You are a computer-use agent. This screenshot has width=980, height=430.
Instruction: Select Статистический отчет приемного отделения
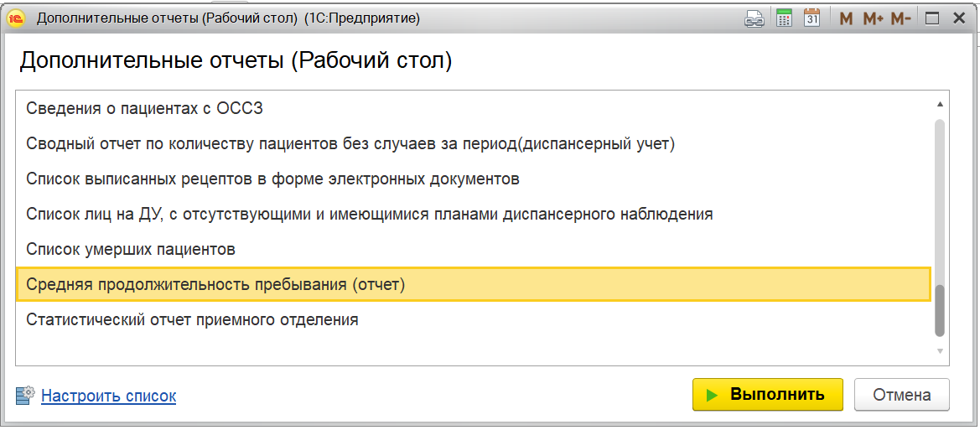[x=192, y=319]
